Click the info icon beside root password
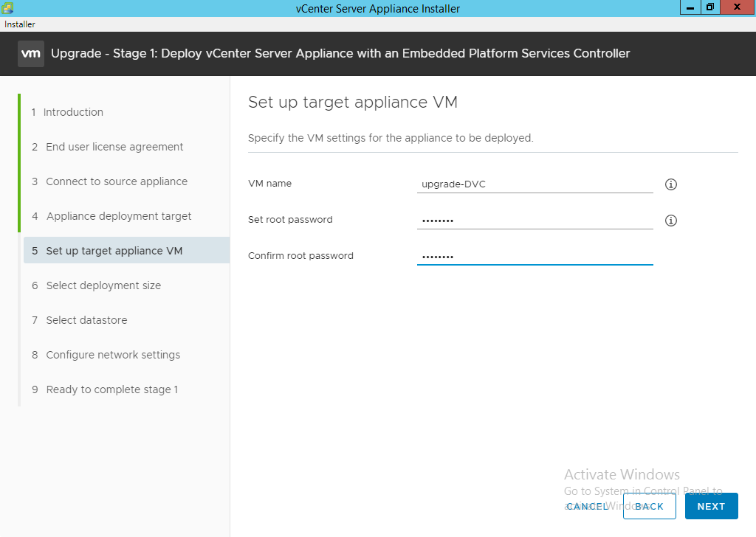Viewport: 756px width, 537px height. coord(670,221)
